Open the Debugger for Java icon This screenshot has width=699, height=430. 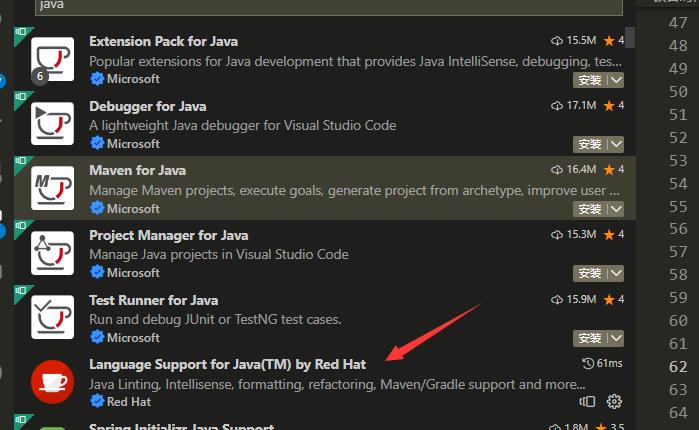click(x=53, y=123)
